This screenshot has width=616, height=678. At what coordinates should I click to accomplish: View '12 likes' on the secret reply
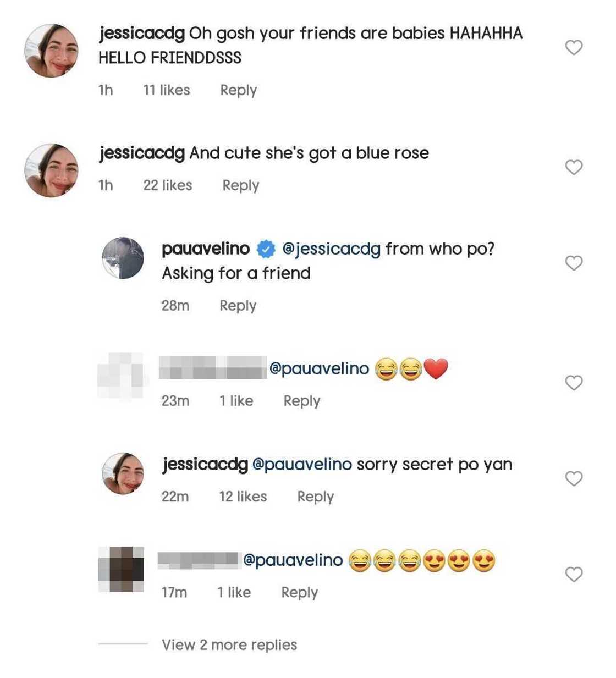(x=243, y=497)
